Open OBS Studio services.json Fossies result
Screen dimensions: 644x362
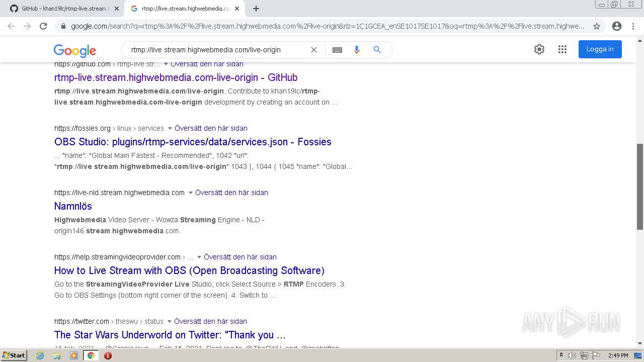click(x=193, y=142)
